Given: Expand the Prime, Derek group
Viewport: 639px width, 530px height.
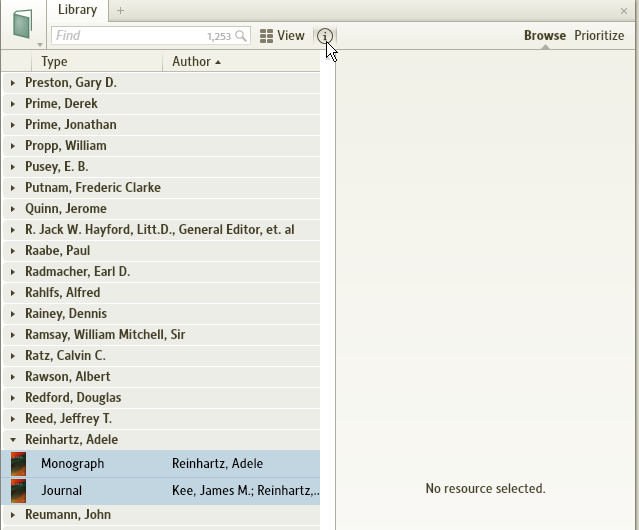Looking at the screenshot, I should pos(13,104).
